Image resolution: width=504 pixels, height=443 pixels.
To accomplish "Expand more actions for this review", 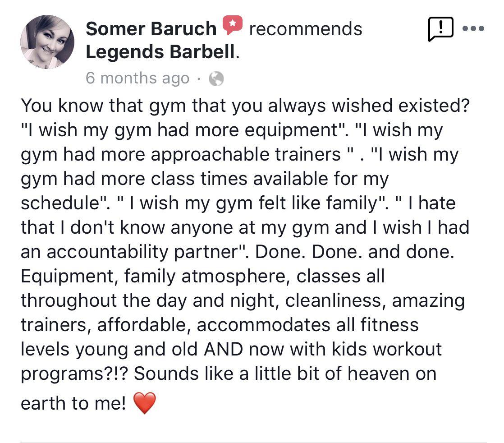I will pyautogui.click(x=474, y=28).
